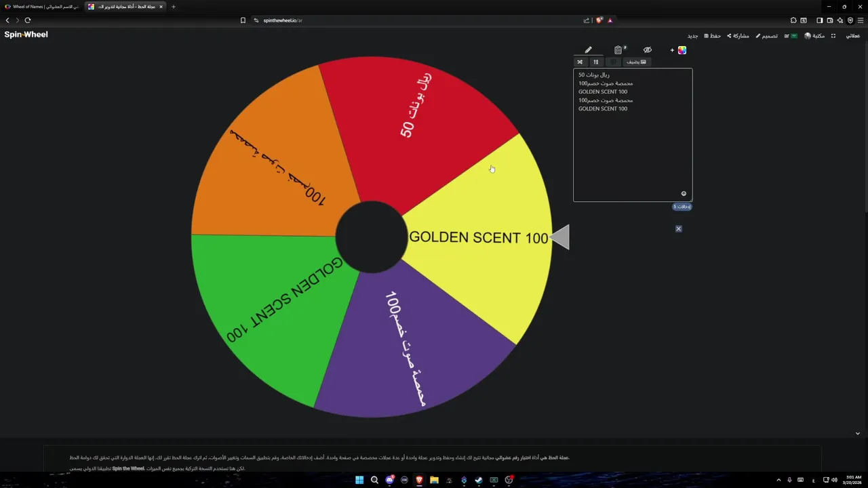Viewport: 868px width, 488px height.
Task: Open the ar language selector
Action: tap(791, 36)
